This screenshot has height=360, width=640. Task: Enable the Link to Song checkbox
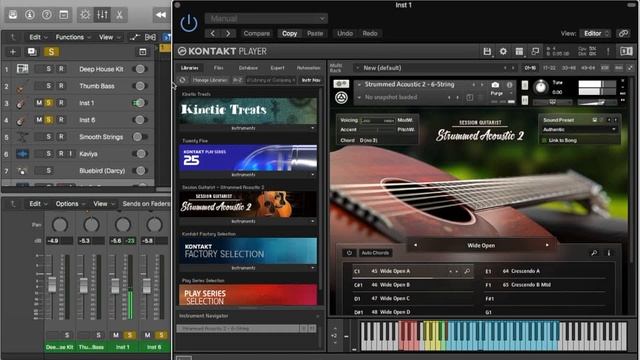[x=544, y=140]
